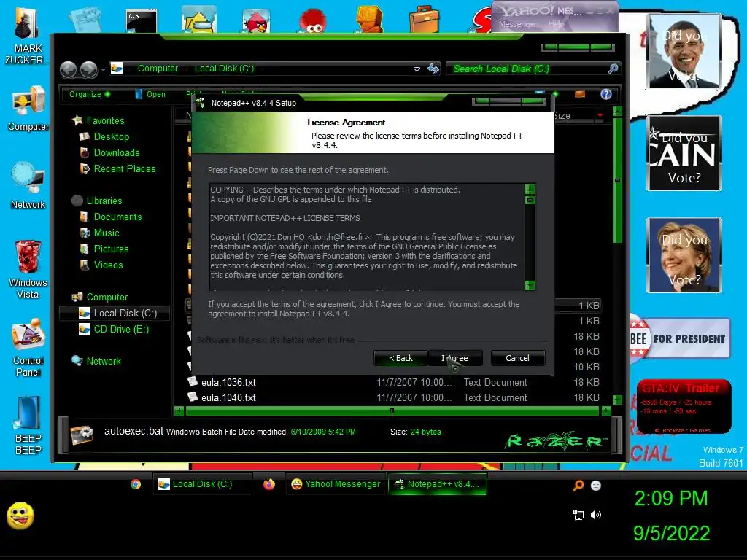Viewport: 747px width, 560px height.
Task: Click the search magnifier icon in explorer
Action: [613, 69]
